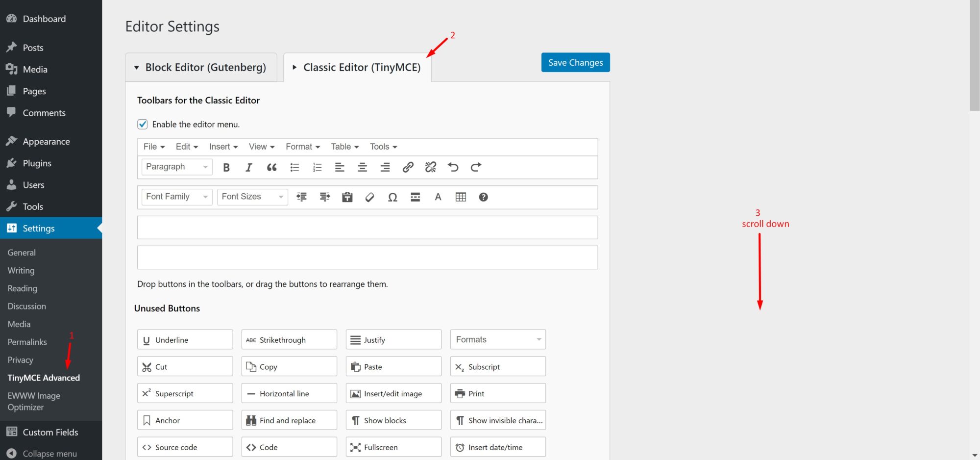Open TinyMCE Advanced settings link

tap(44, 378)
